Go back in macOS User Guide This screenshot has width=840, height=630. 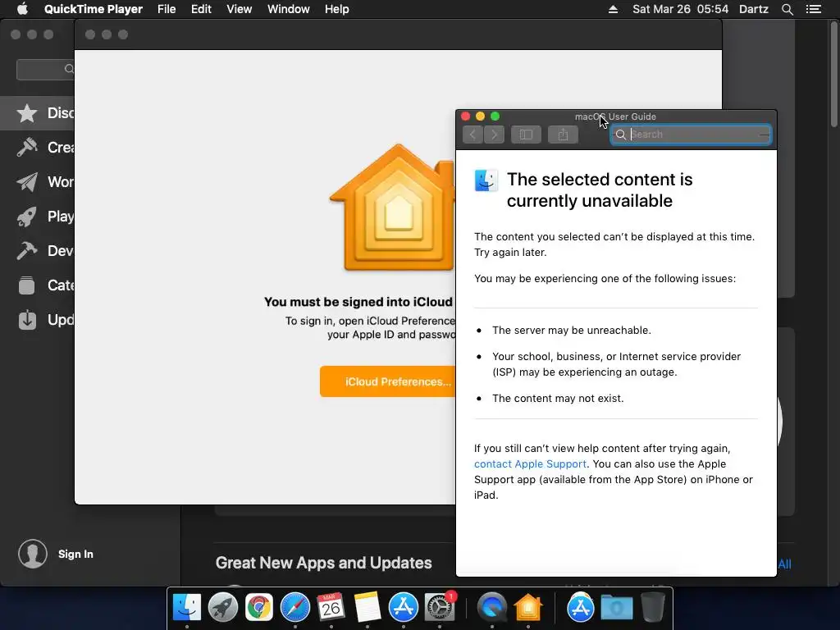(x=472, y=135)
